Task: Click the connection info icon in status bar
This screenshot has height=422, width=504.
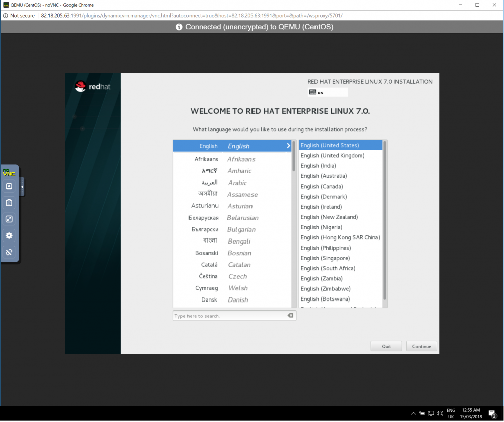Action: 179,27
